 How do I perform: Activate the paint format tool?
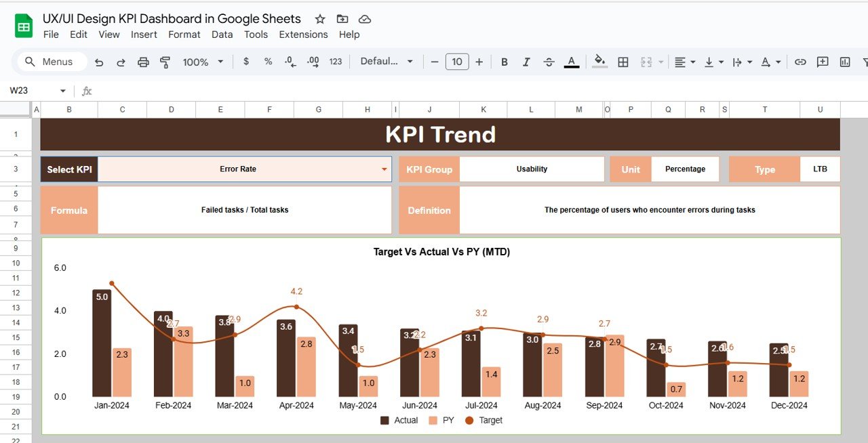(x=165, y=62)
